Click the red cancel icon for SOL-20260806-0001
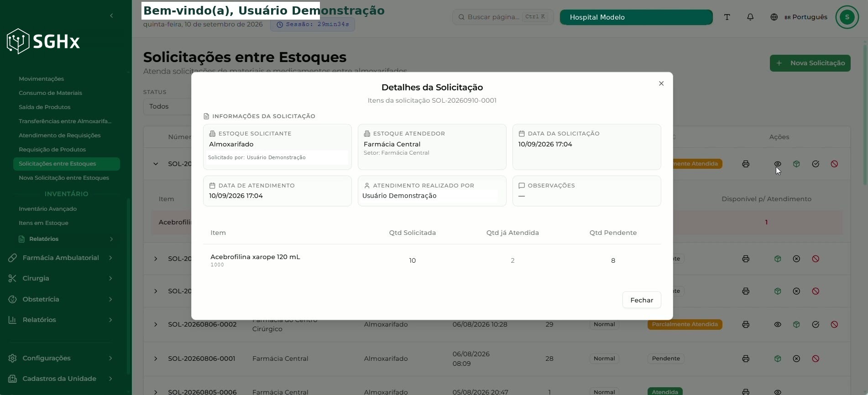Viewport: 868px width, 395px height. [x=816, y=359]
